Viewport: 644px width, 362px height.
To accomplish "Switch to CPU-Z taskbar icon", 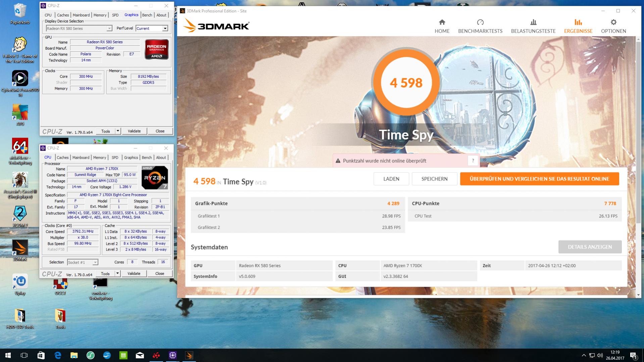I will pyautogui.click(x=173, y=355).
